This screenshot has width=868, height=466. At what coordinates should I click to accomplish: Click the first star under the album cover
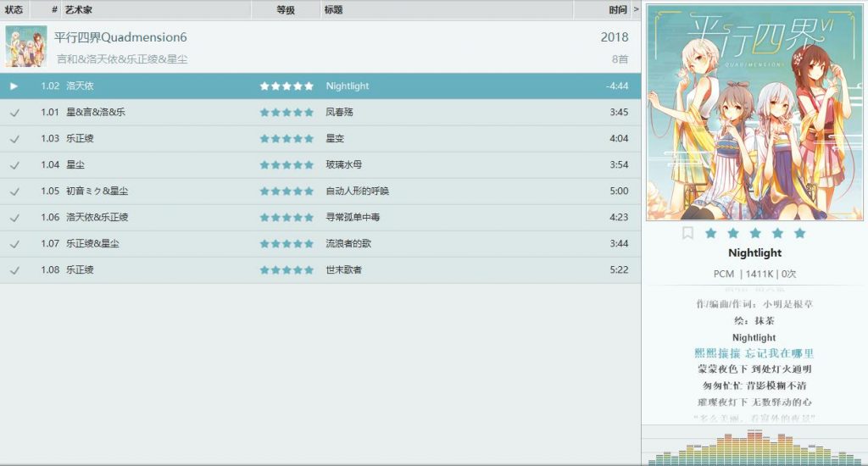[711, 233]
